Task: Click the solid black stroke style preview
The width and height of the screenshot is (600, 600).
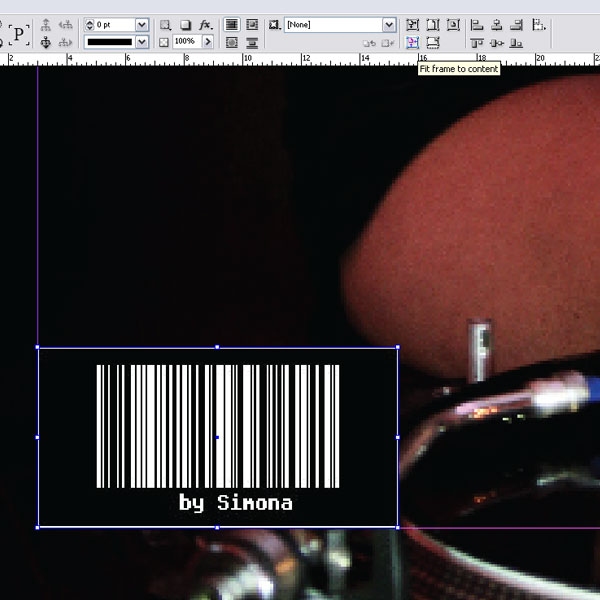Action: point(110,42)
